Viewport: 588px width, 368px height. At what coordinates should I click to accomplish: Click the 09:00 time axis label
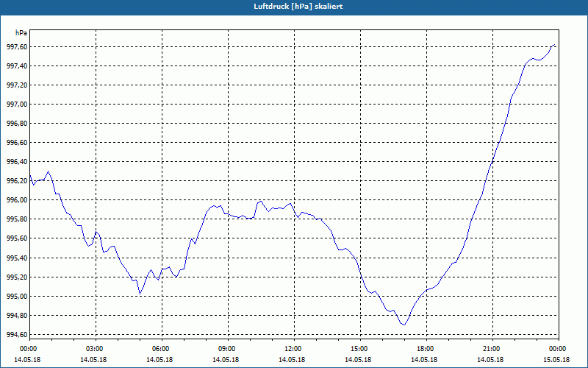coord(228,349)
